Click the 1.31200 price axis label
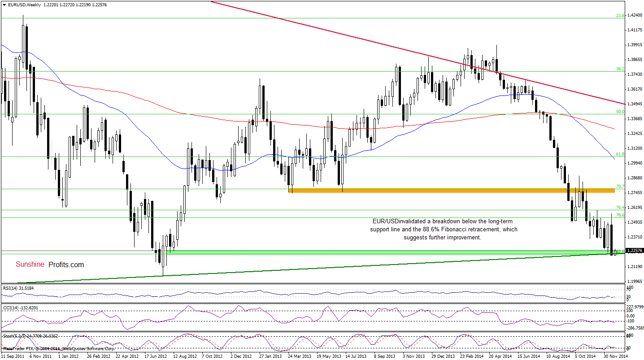This screenshot has width=644, height=360. click(635, 148)
